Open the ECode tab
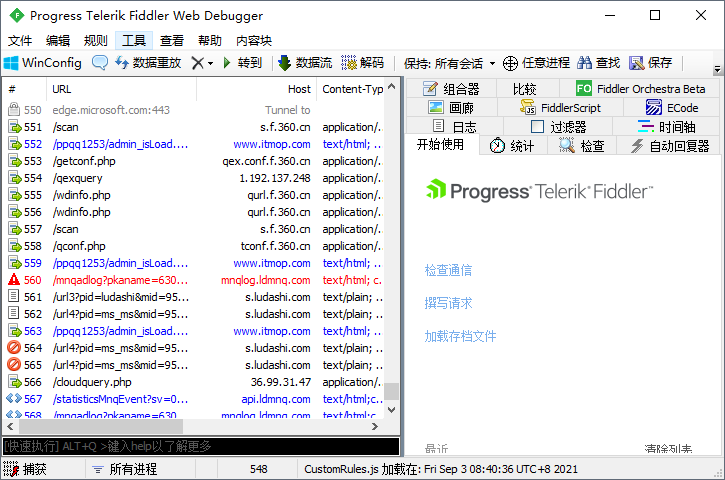Viewport: 725px width, 480px height. tap(672, 108)
